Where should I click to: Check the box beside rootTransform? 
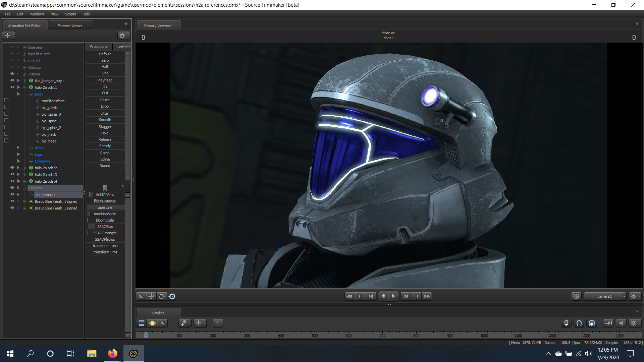pos(6,101)
